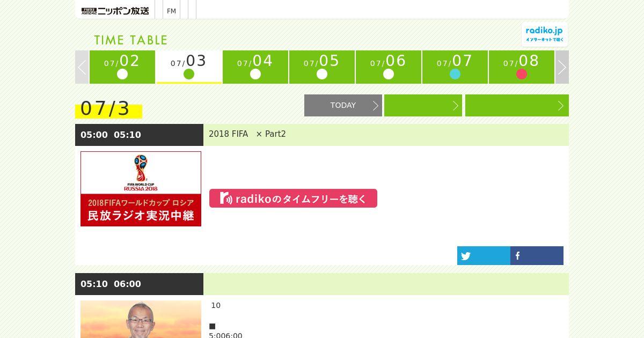Select the 07/03 date tab
644x338 pixels.
tap(189, 67)
